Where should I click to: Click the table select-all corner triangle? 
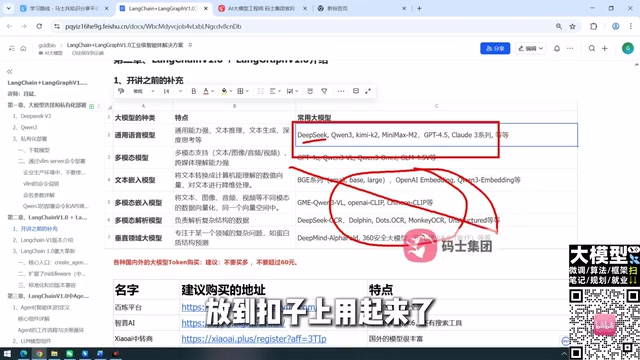click(x=109, y=107)
